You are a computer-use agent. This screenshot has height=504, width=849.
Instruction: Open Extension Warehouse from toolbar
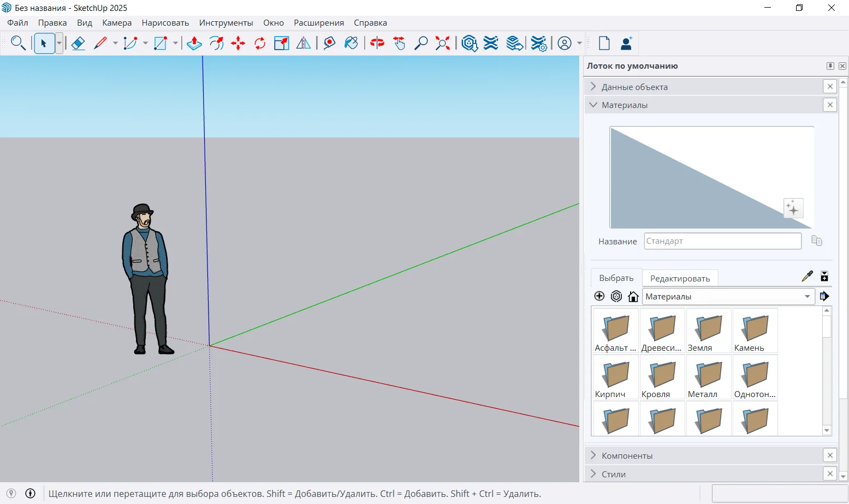[491, 43]
